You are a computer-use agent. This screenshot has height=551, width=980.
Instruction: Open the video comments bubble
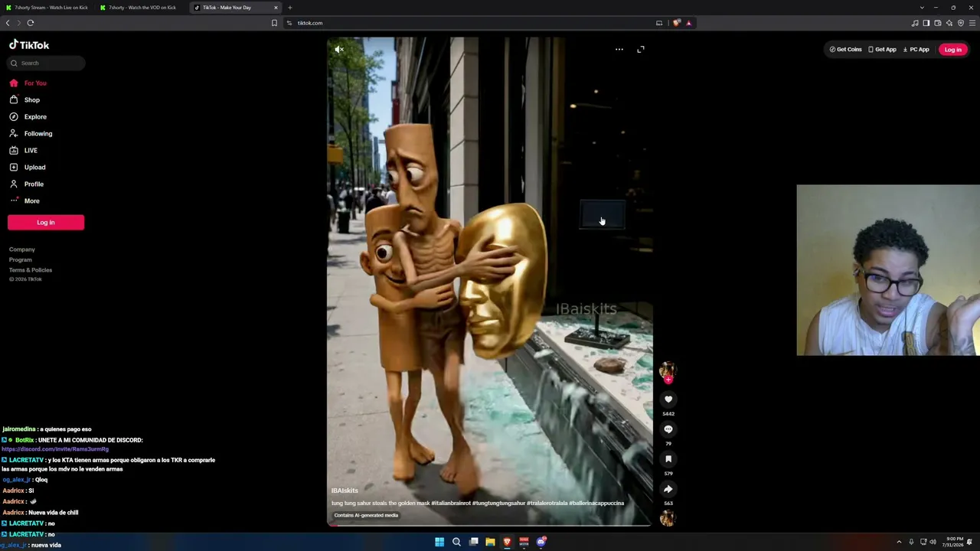tap(668, 429)
